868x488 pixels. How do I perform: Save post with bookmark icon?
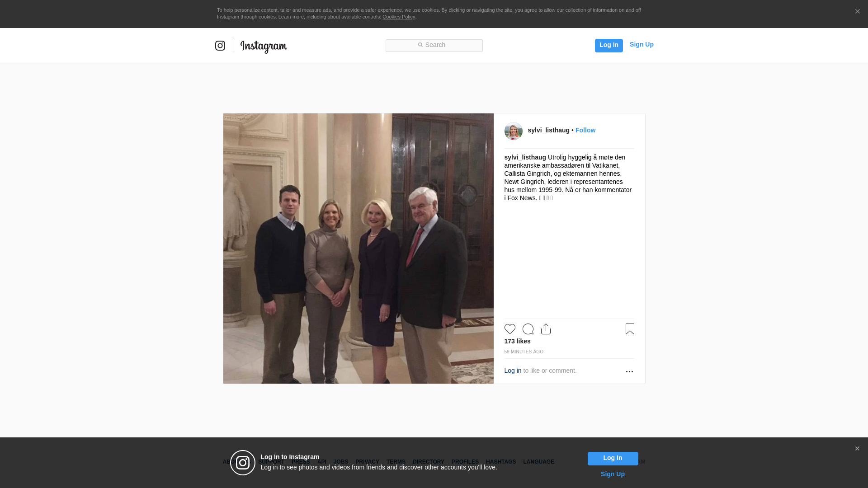[x=630, y=329]
